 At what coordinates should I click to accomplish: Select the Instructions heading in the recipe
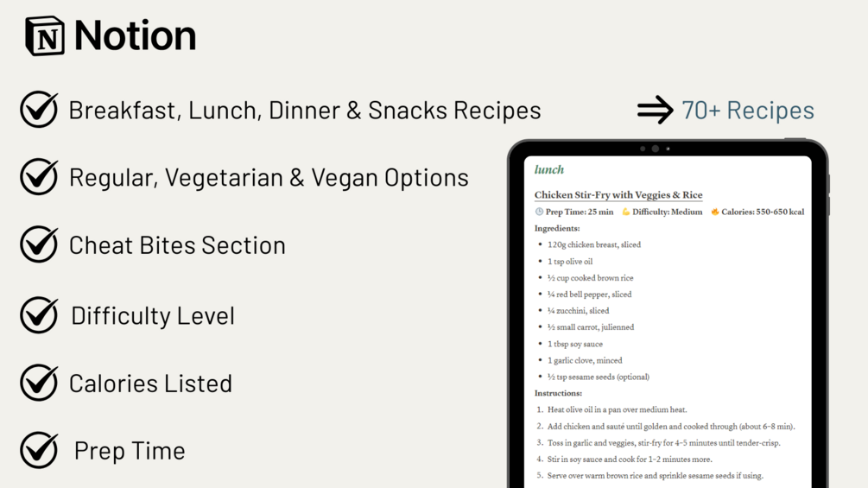[x=558, y=393]
